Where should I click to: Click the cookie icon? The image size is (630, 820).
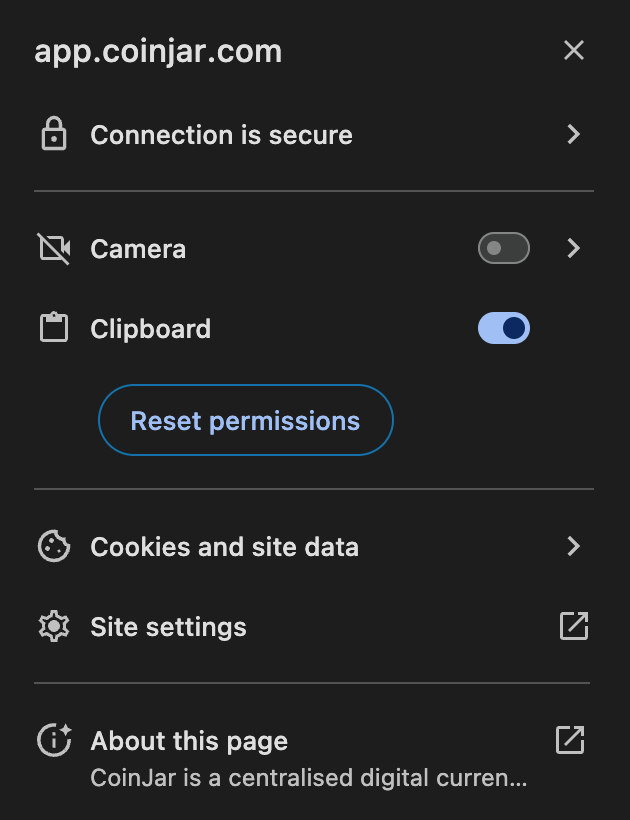click(54, 546)
